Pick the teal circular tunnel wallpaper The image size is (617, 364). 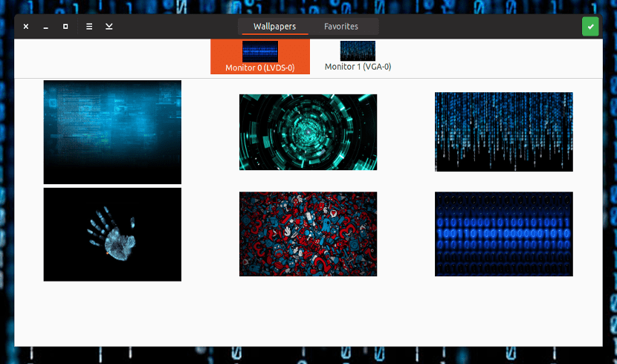(308, 132)
